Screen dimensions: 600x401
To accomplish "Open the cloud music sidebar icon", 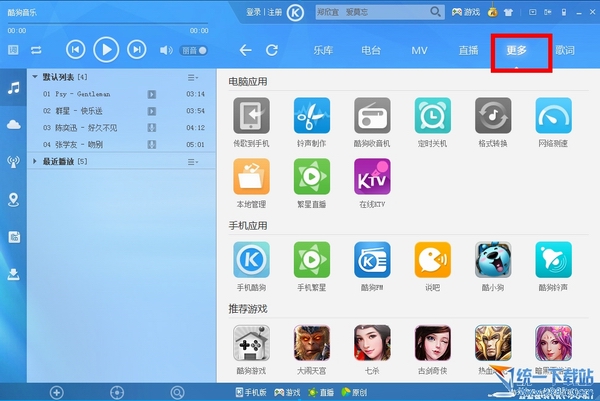I will point(13,125).
